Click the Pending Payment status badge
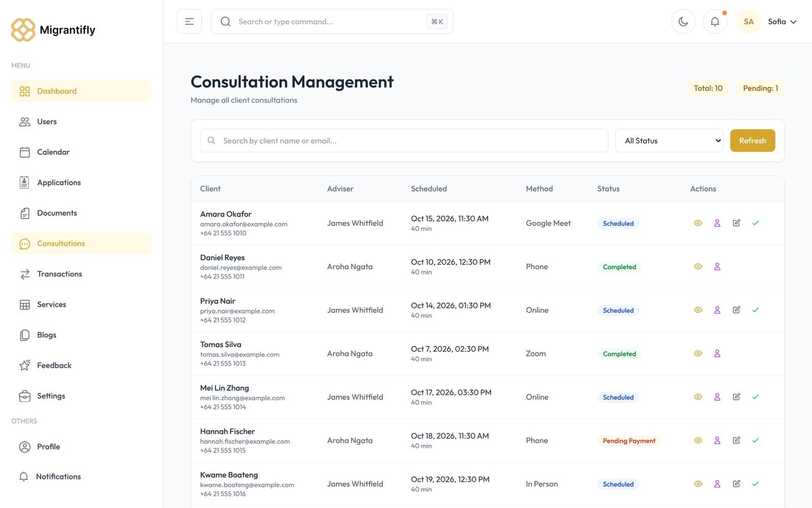 pos(629,440)
